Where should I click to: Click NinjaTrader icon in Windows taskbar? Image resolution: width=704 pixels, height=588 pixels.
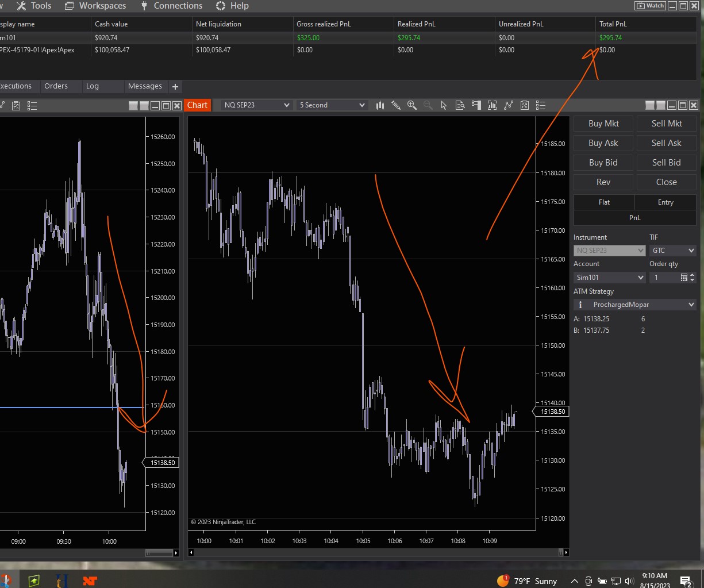point(90,581)
